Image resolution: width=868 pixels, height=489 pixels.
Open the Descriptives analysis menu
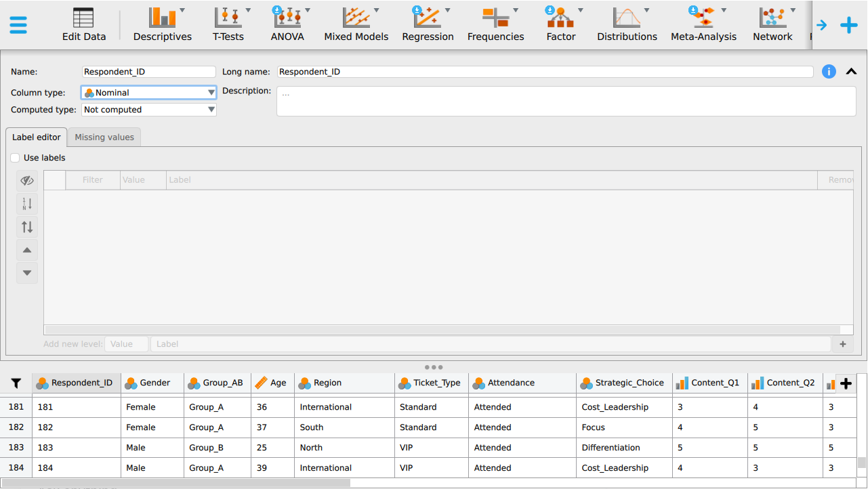[163, 25]
